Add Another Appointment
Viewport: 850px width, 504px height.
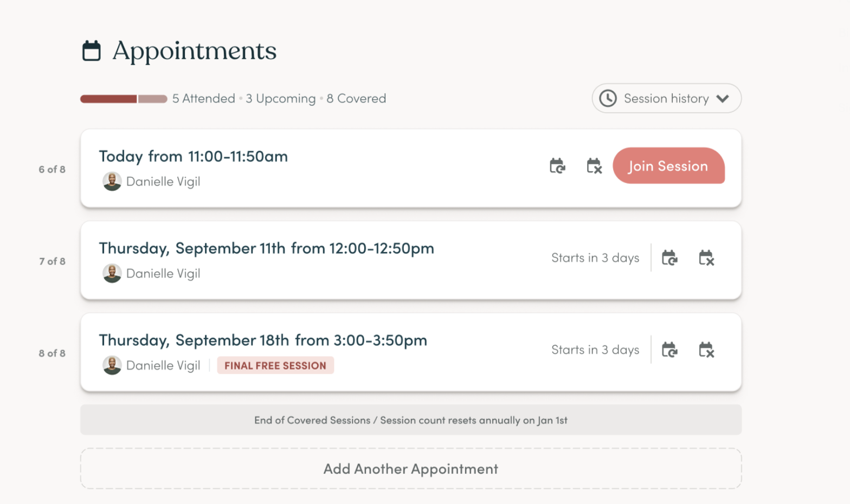[x=411, y=469]
